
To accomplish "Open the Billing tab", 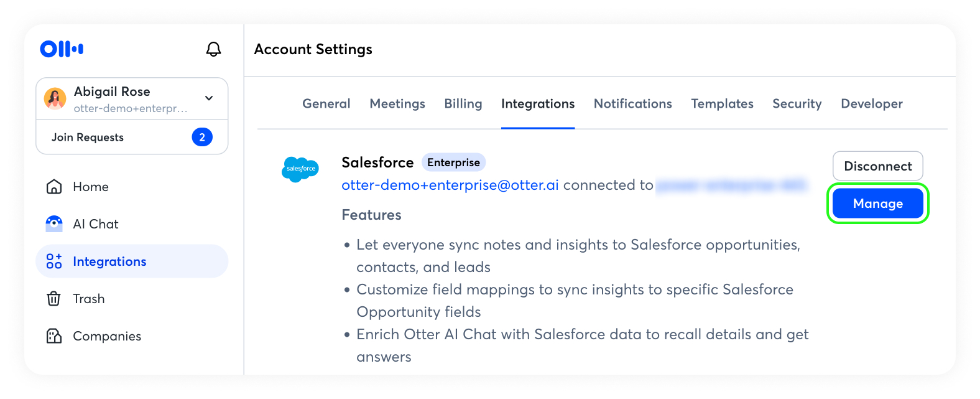I will [463, 104].
